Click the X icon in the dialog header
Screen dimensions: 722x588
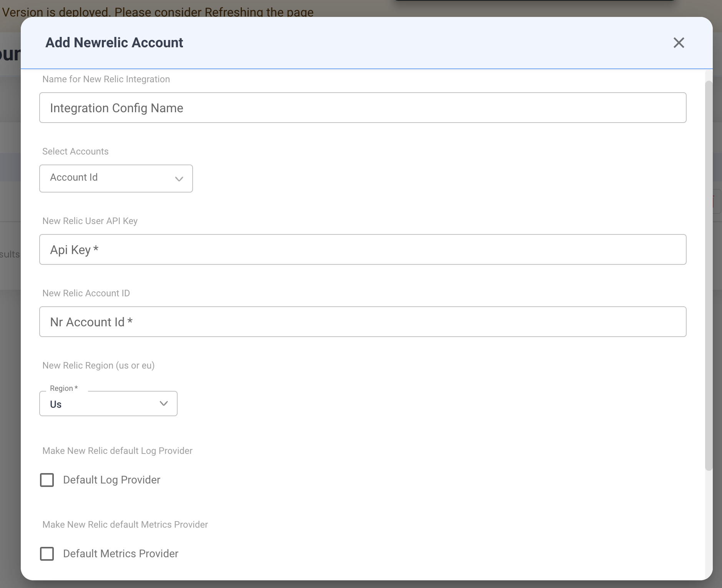point(679,43)
